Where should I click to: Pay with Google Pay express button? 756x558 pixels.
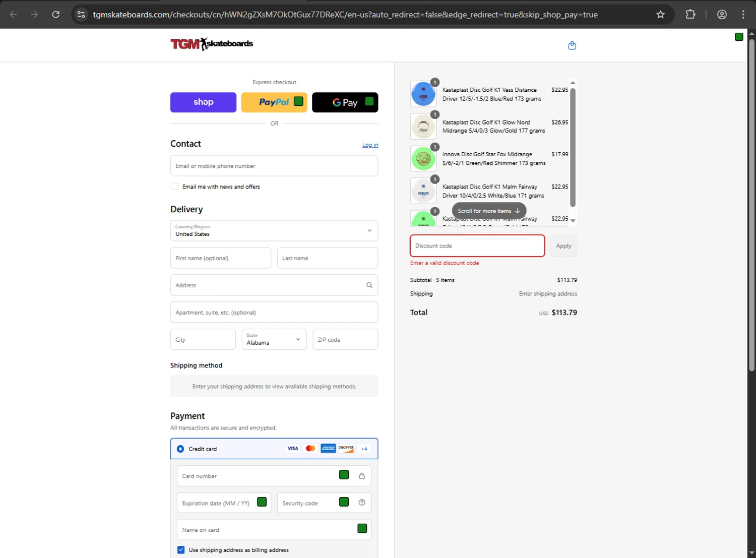[345, 102]
